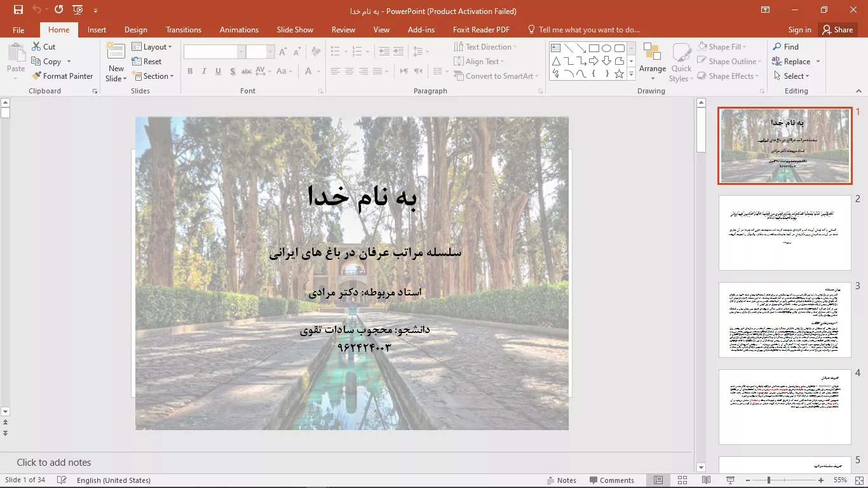This screenshot has width=868, height=488.
Task: Toggle Italic formatting
Action: point(204,72)
